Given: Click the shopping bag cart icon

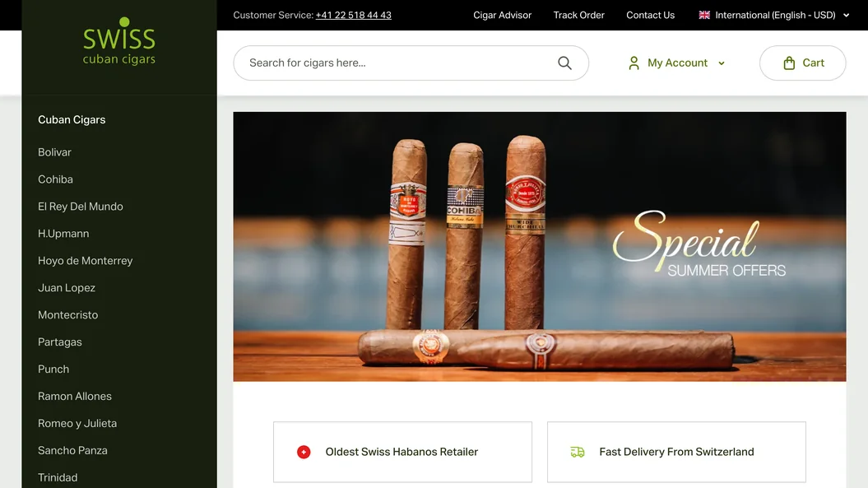Looking at the screenshot, I should point(789,63).
